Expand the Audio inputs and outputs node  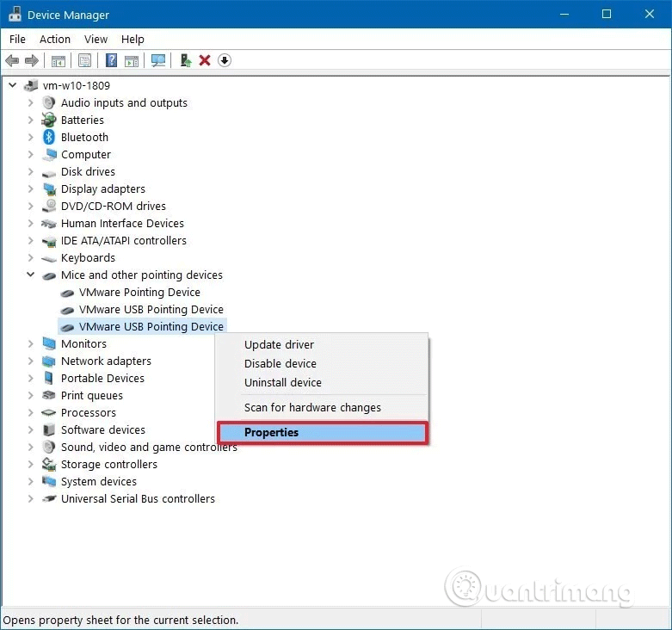click(30, 103)
